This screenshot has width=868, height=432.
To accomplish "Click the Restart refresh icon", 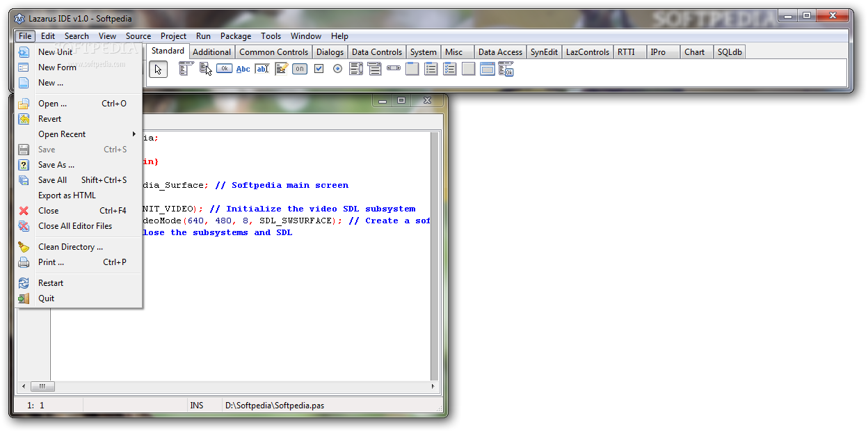I will [x=24, y=283].
